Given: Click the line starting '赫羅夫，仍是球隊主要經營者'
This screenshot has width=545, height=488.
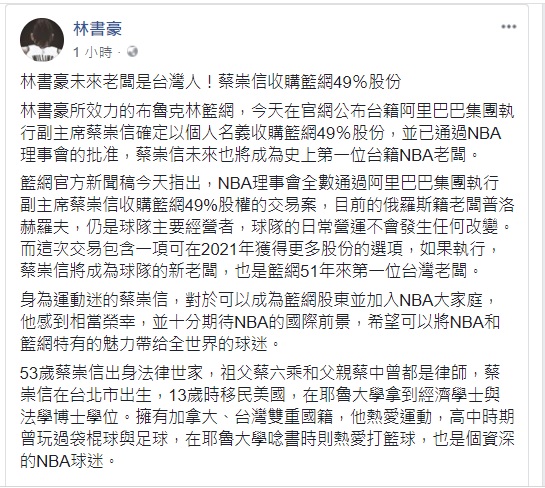Looking at the screenshot, I should point(266,227).
